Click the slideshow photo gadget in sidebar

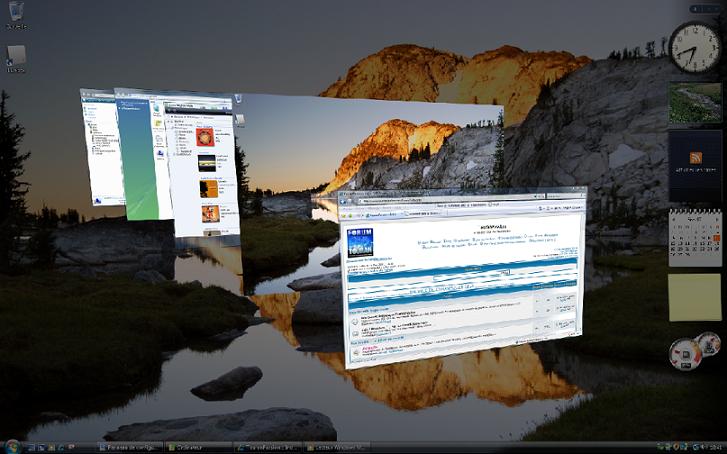click(x=695, y=103)
